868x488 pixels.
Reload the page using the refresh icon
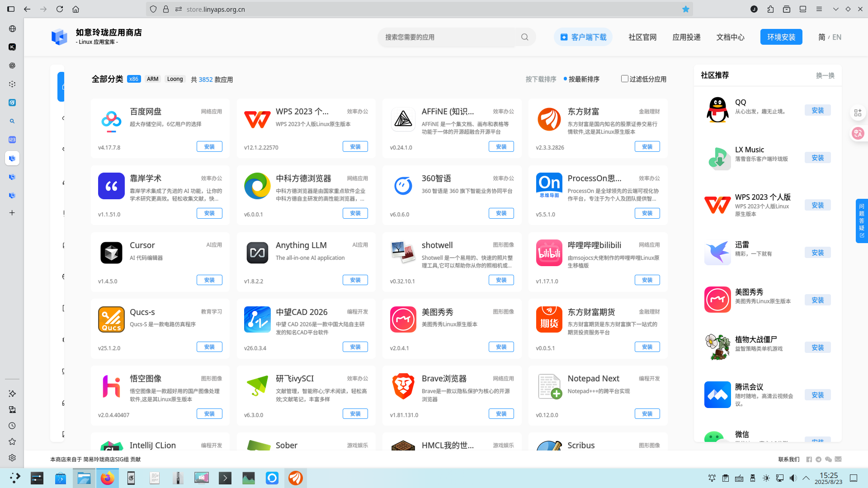pyautogui.click(x=60, y=9)
